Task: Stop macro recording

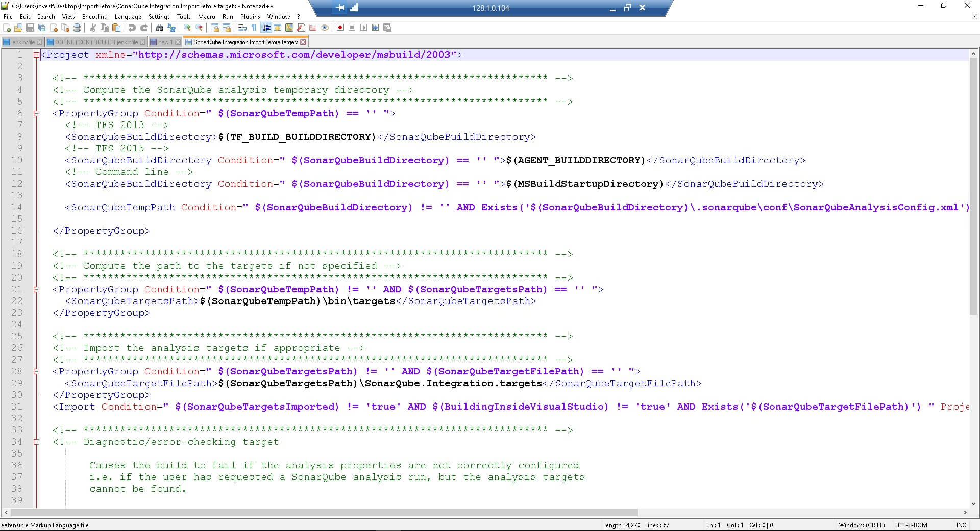Action: pos(352,28)
